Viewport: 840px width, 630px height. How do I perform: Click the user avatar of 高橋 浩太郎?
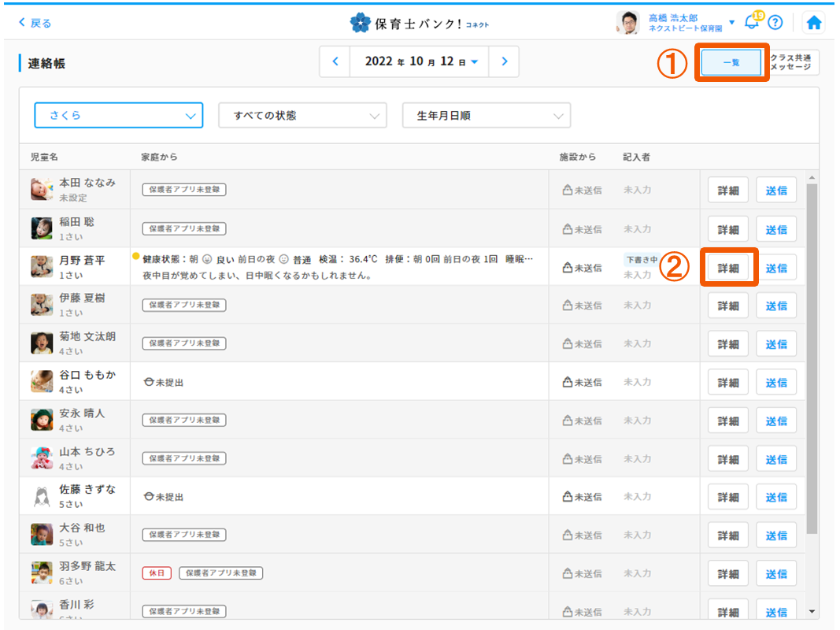point(627,23)
